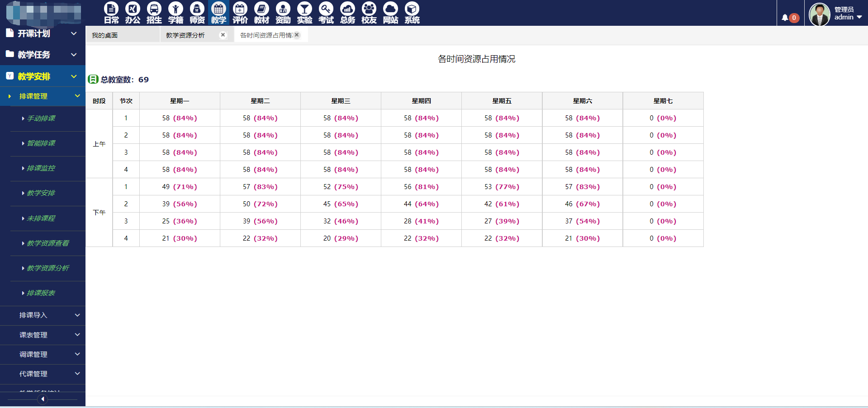Click the 星期一 cell showing 49 (71%)
Image resolution: width=868 pixels, height=408 pixels.
pos(180,187)
